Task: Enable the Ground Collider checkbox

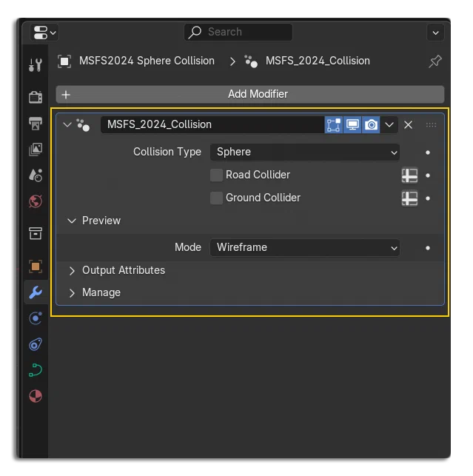Action: tap(216, 198)
